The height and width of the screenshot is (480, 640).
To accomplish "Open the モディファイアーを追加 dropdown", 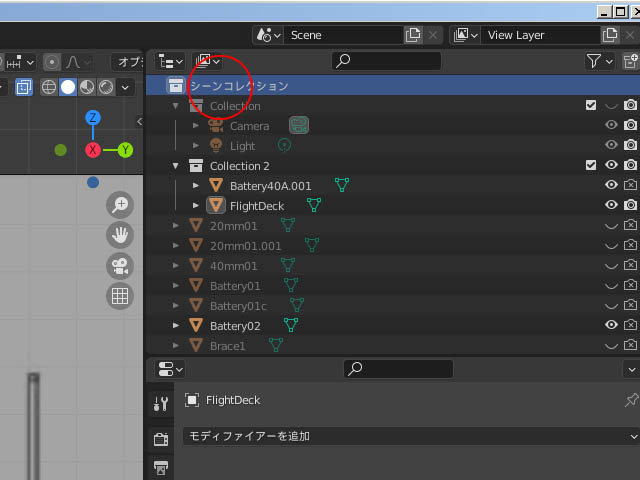I will (411, 436).
